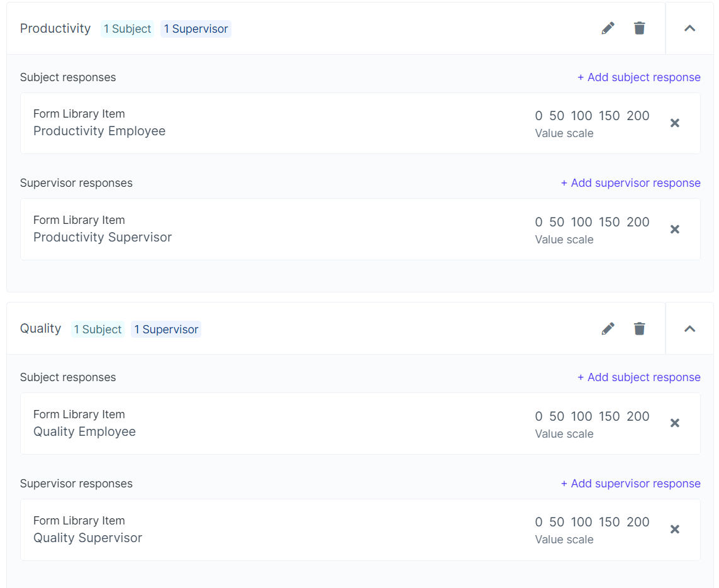
Task: Add subject response under Quality
Action: pos(638,377)
